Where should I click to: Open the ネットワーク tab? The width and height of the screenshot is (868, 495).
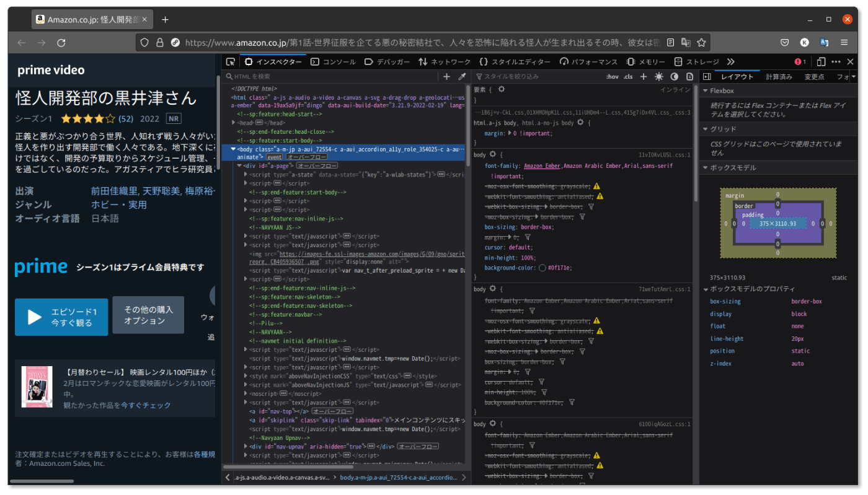pos(445,62)
